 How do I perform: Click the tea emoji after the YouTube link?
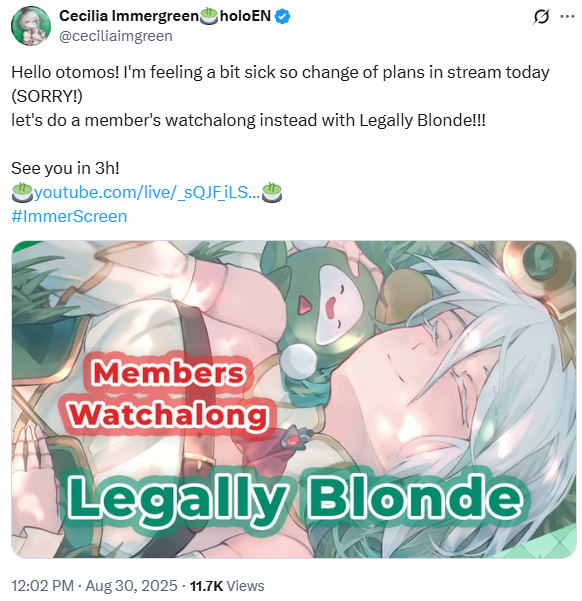(271, 192)
